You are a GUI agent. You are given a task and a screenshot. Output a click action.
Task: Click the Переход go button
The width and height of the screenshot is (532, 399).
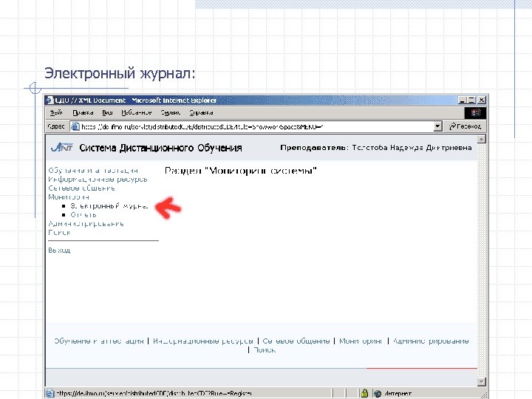(x=465, y=126)
